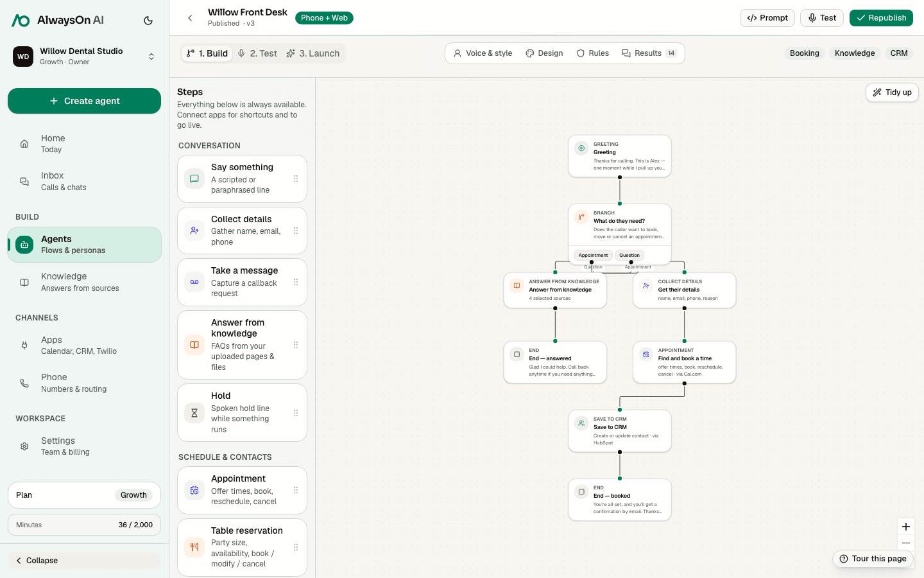Open the Rules tab
Image resolution: width=924 pixels, height=578 pixels.
click(593, 53)
